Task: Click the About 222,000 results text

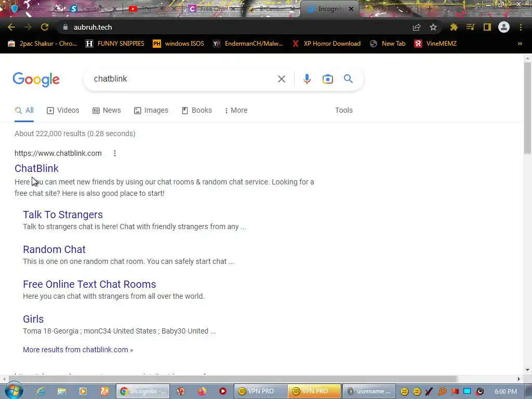Action: pos(75,134)
